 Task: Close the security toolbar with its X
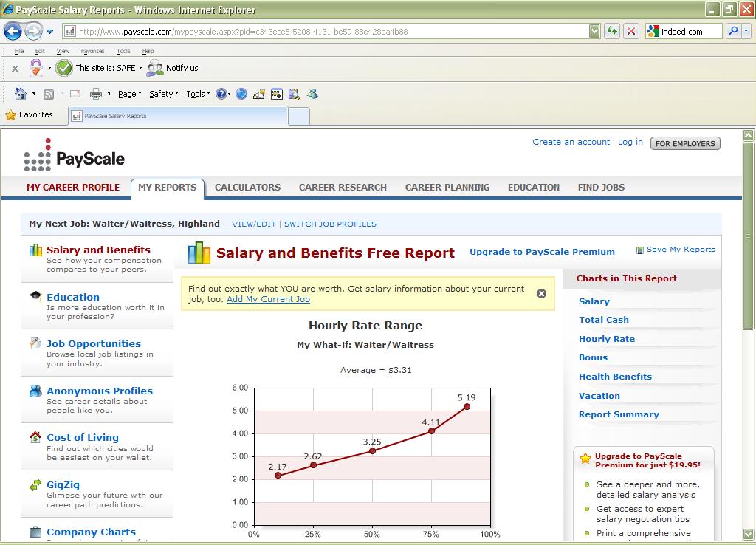coord(16,69)
